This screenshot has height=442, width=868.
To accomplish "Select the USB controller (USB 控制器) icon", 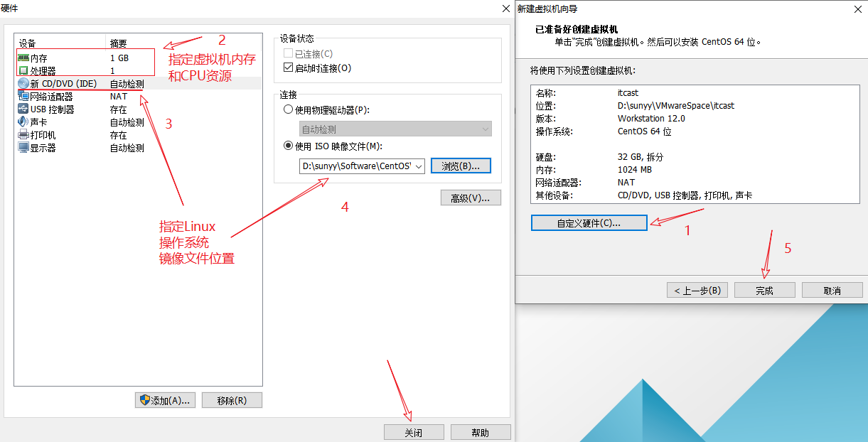I will (x=23, y=109).
